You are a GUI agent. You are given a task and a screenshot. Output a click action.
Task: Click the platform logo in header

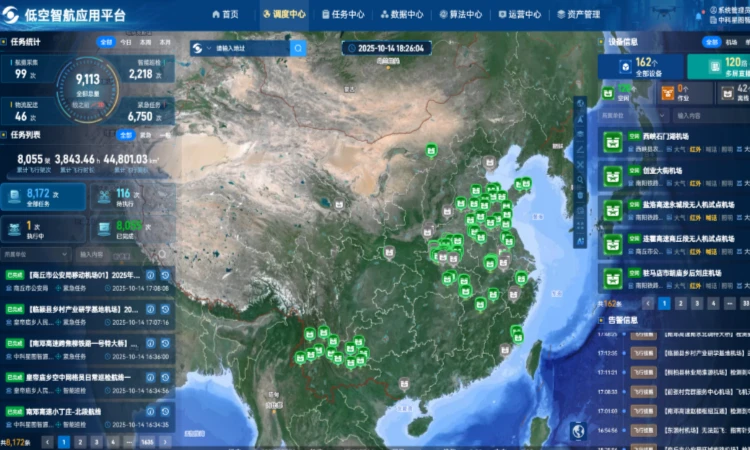(10, 15)
